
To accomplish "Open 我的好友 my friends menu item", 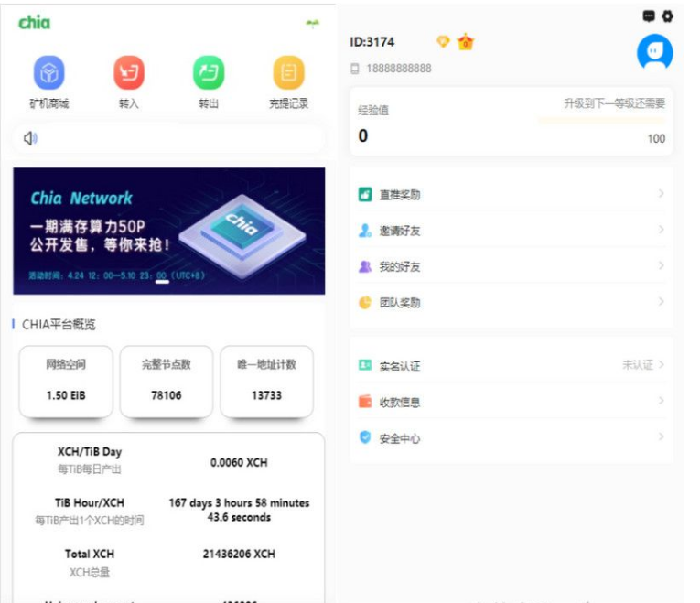I will [400, 266].
